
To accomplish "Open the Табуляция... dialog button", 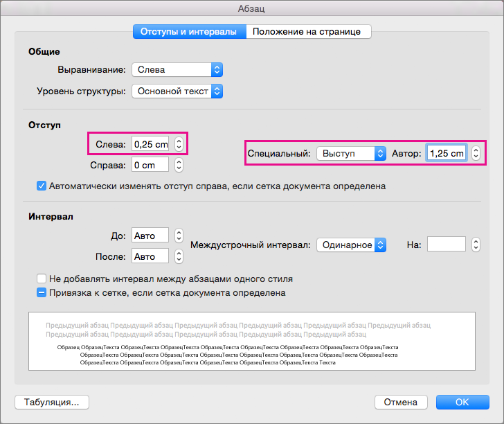I will click(52, 402).
